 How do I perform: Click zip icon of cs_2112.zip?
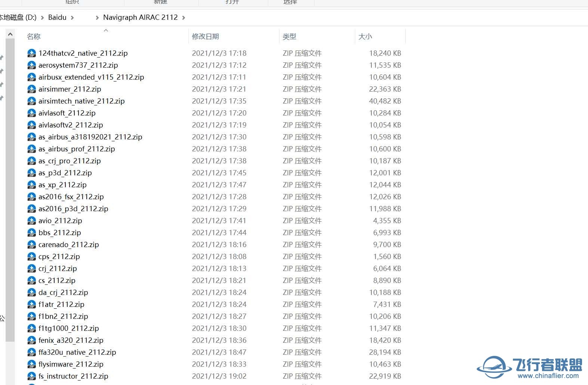(32, 280)
